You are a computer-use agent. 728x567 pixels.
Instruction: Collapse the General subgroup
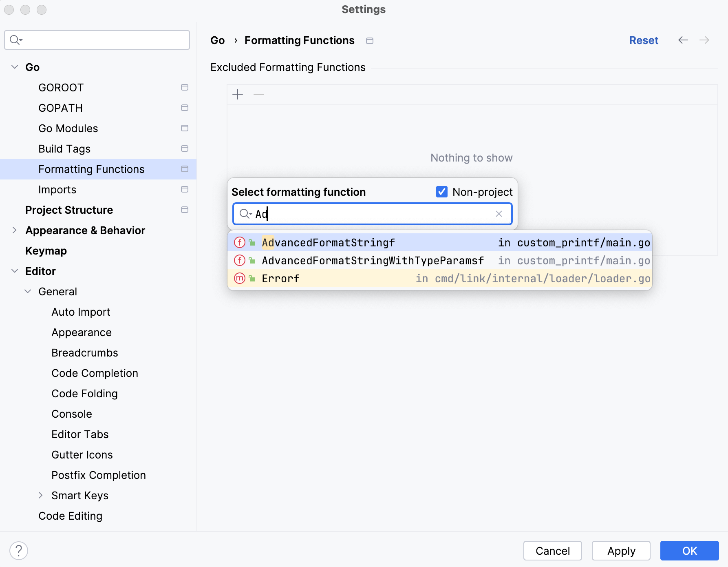tap(28, 291)
